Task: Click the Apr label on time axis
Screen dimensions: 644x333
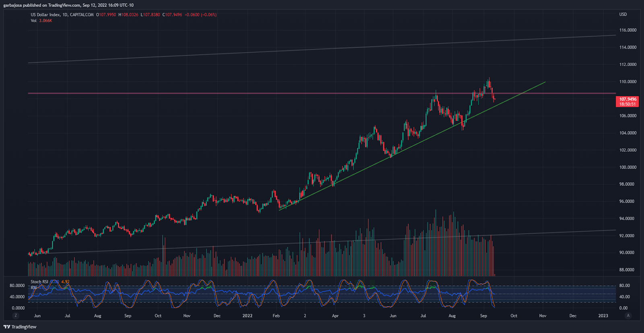Action: click(335, 316)
